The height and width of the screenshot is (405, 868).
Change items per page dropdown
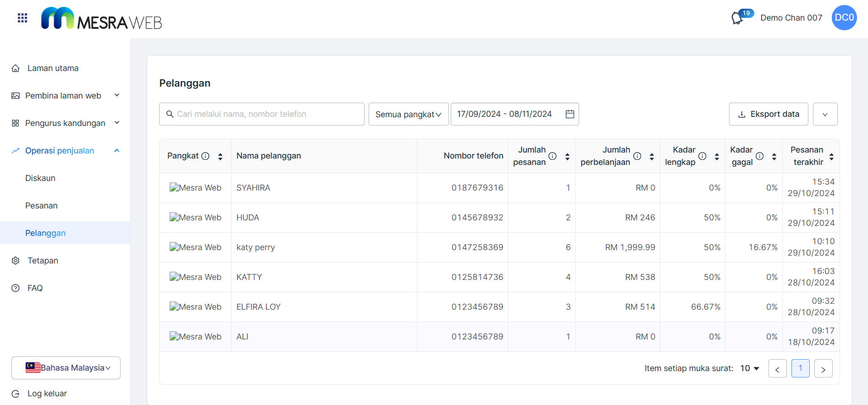(x=750, y=368)
